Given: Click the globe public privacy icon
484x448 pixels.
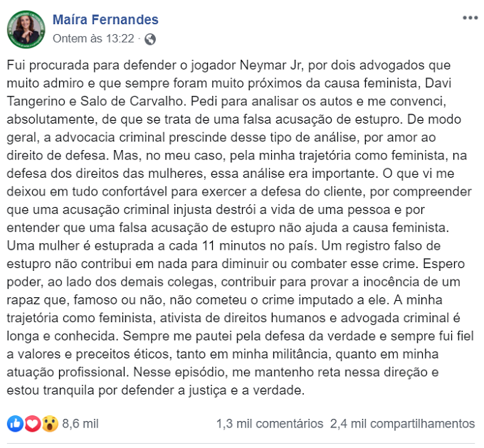Looking at the screenshot, I should 150,39.
